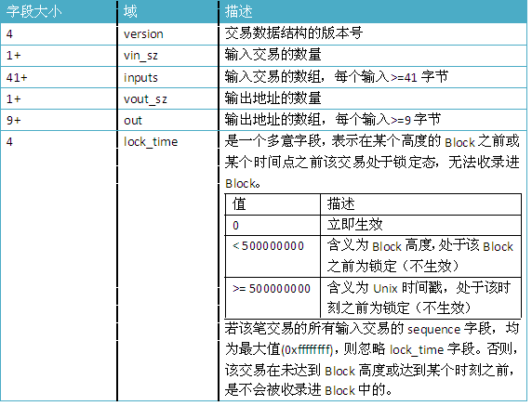Click the '(0xffffffff)' hex value
Image resolution: width=532 pixels, height=406 pixels.
click(x=307, y=349)
